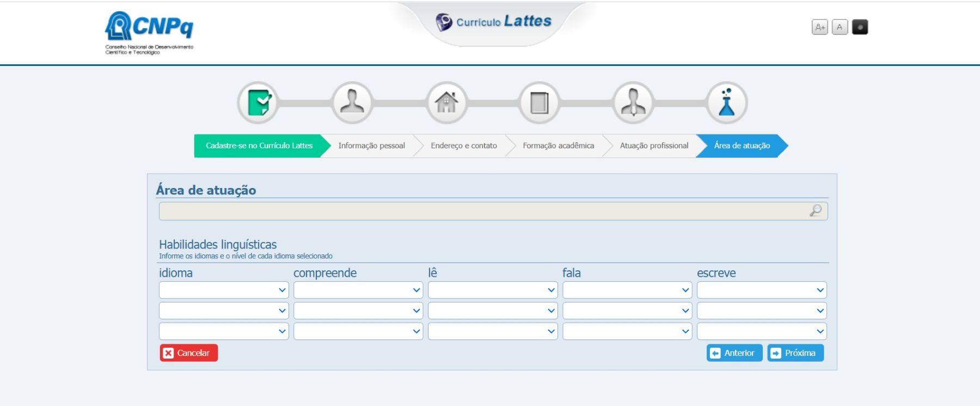This screenshot has width=980, height=406.
Task: Open second row compreende dropdown
Action: pos(358,311)
